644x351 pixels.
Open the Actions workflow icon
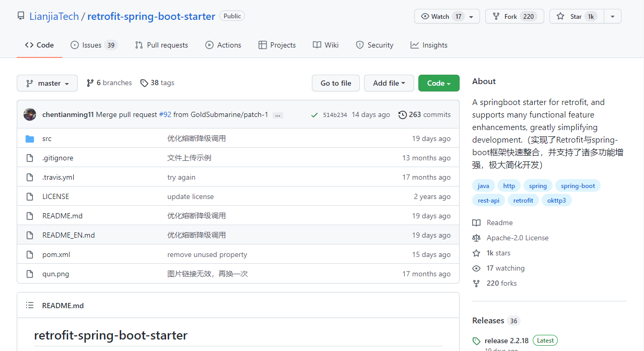(208, 45)
